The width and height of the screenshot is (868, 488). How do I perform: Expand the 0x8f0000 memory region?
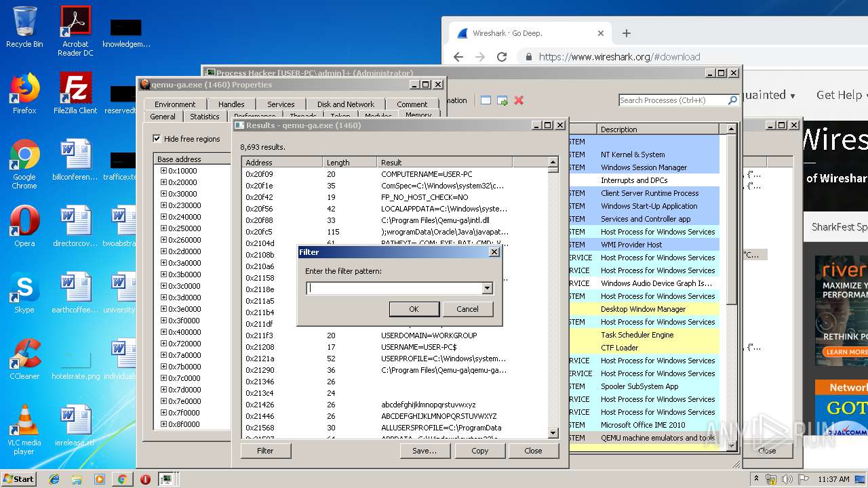click(163, 424)
